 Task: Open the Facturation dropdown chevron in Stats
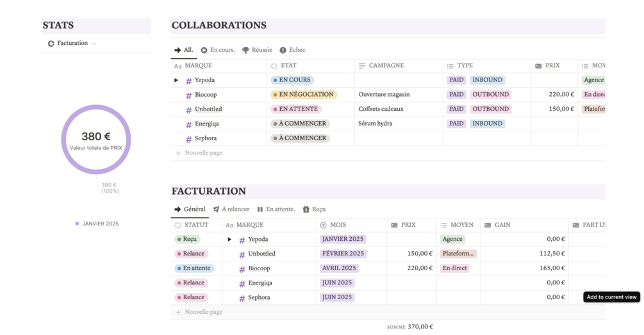pyautogui.click(x=94, y=44)
